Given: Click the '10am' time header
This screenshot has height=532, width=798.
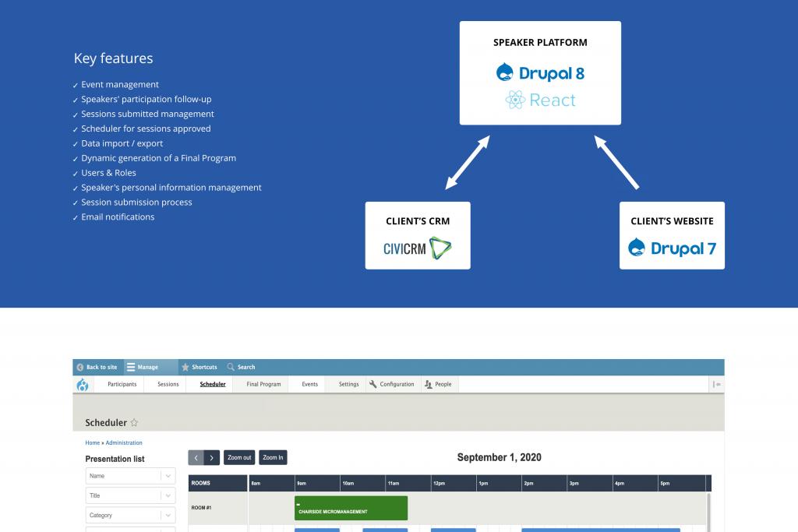Looking at the screenshot, I should tap(348, 483).
